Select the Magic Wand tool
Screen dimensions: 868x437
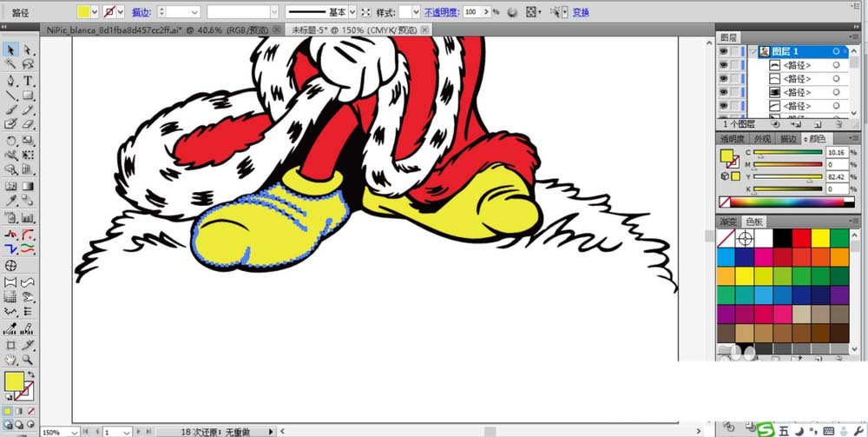click(10, 65)
